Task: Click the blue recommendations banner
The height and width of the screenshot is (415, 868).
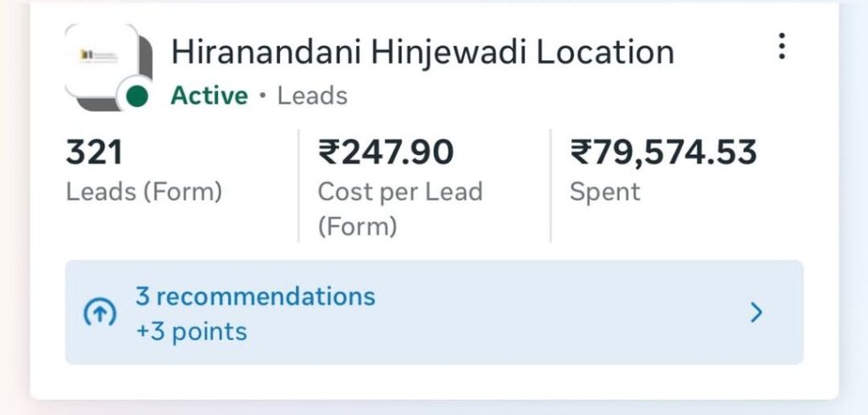Action: 509,313
